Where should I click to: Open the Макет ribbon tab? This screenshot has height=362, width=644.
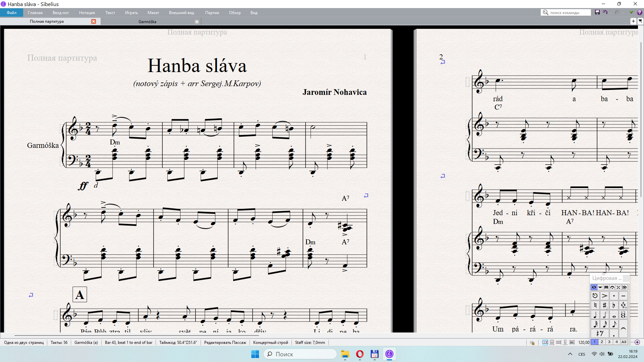pyautogui.click(x=153, y=12)
